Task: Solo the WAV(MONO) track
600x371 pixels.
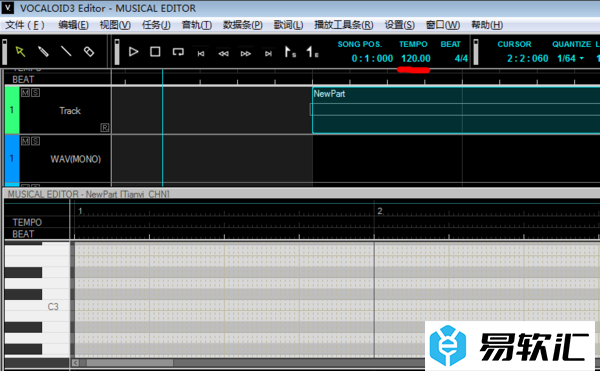Action: pos(35,141)
